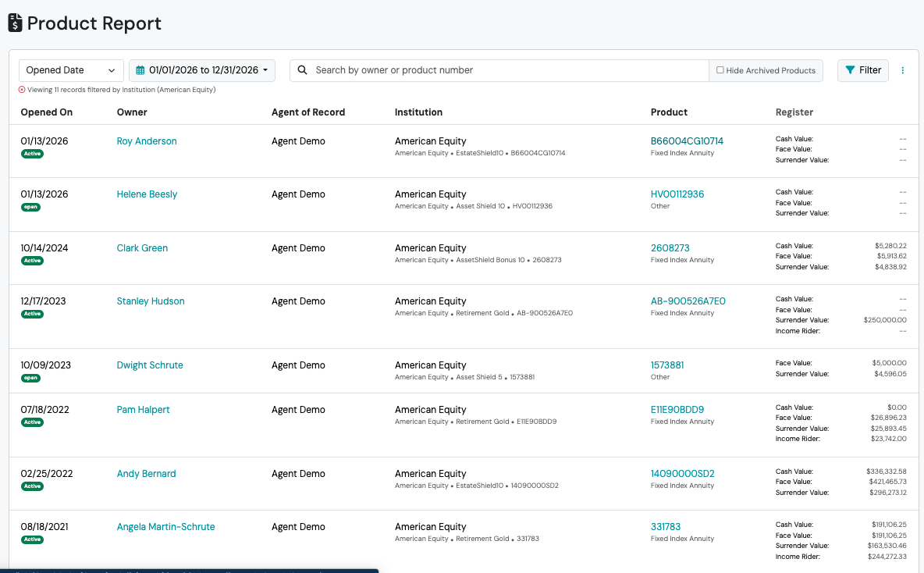Select the 12/17/2023 opened date text

(x=43, y=301)
